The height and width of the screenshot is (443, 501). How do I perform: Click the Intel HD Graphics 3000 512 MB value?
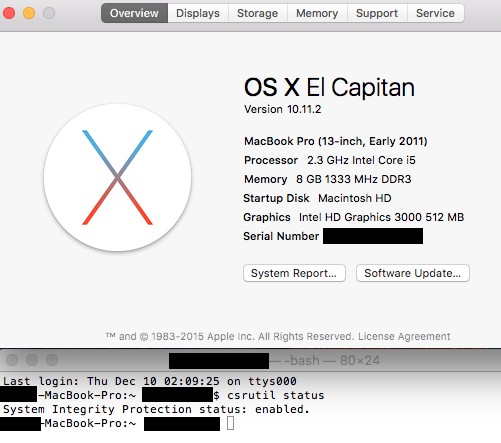(382, 217)
